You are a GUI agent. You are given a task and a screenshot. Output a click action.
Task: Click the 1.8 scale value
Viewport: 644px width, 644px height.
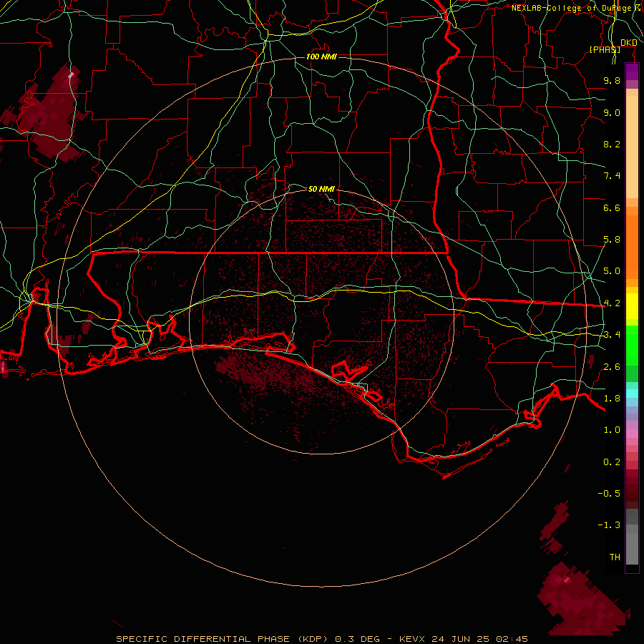pyautogui.click(x=612, y=399)
